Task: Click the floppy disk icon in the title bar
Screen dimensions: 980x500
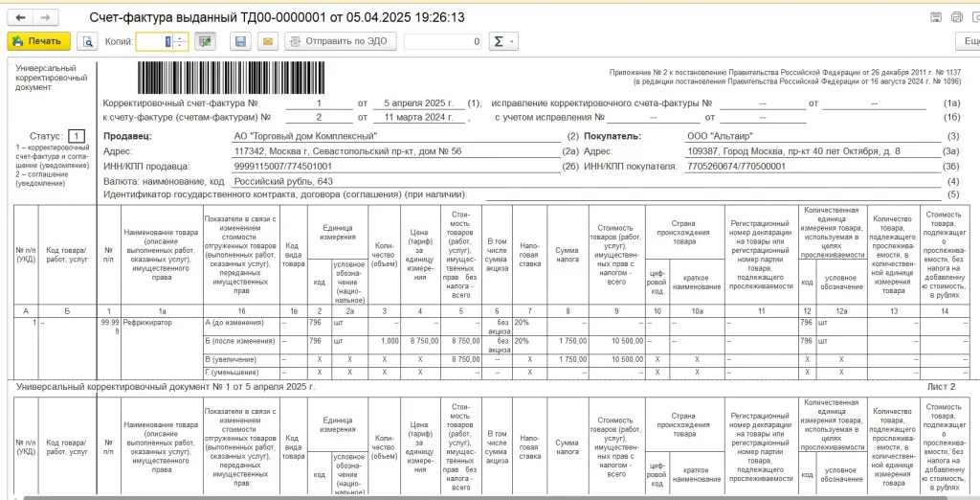Action: pos(936,17)
